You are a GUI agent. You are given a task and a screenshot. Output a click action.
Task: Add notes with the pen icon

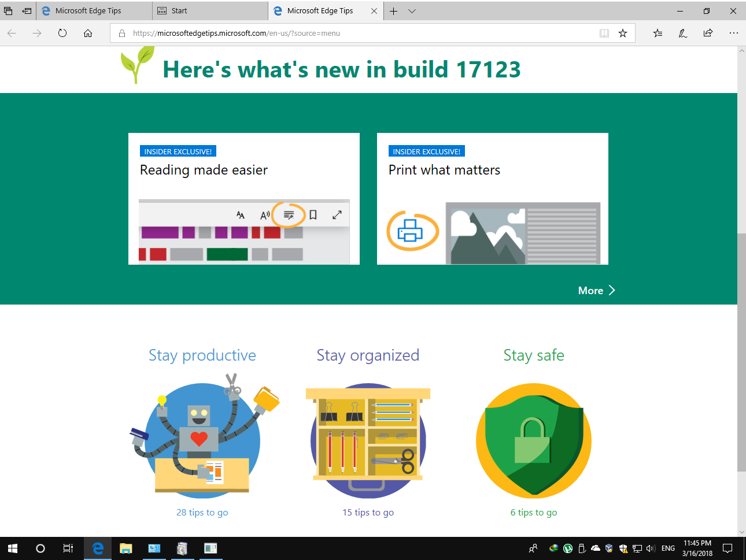(683, 34)
